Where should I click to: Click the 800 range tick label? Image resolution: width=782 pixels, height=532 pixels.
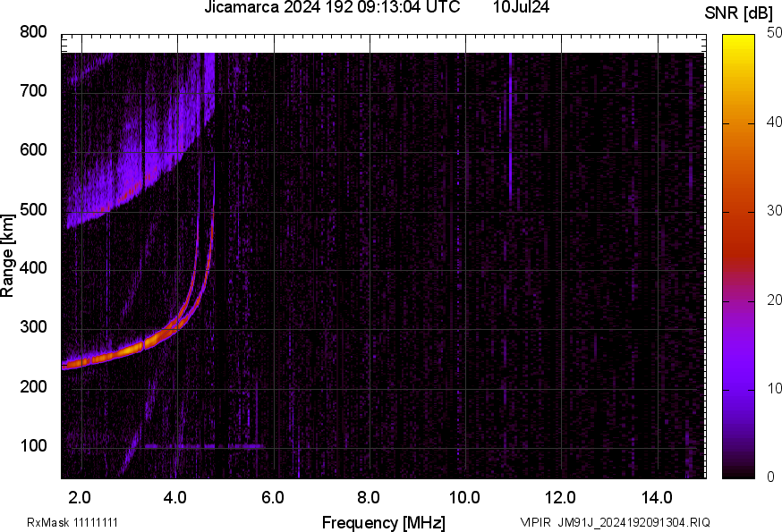(x=33, y=32)
